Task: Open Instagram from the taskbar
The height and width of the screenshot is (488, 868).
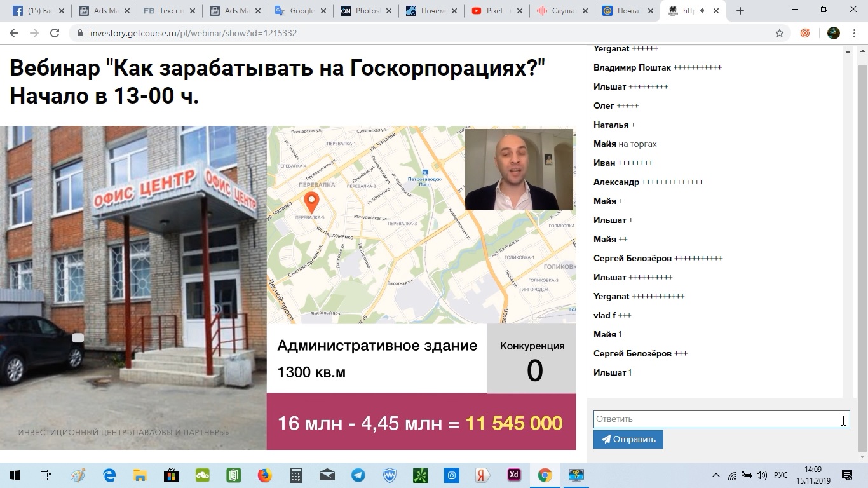Action: tap(451, 475)
